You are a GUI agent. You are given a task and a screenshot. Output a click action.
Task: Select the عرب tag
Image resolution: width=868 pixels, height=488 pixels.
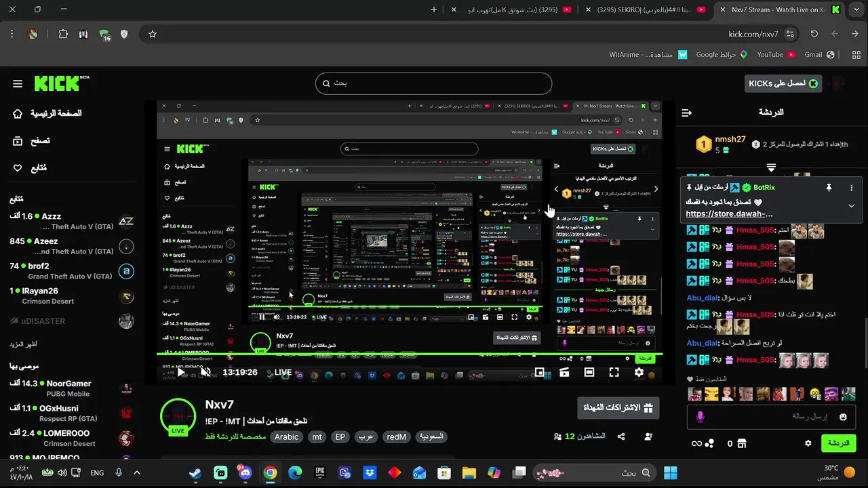(366, 437)
